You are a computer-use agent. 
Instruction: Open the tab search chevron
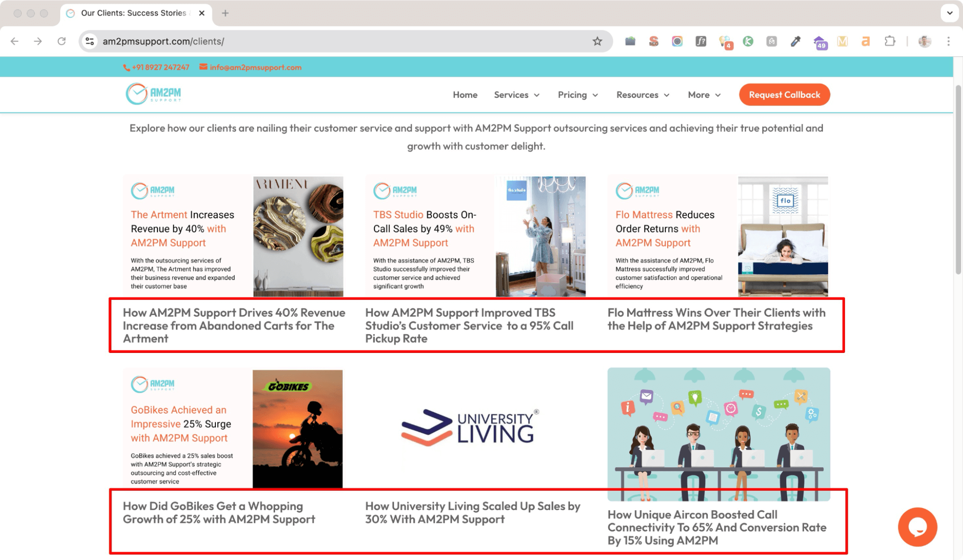950,13
